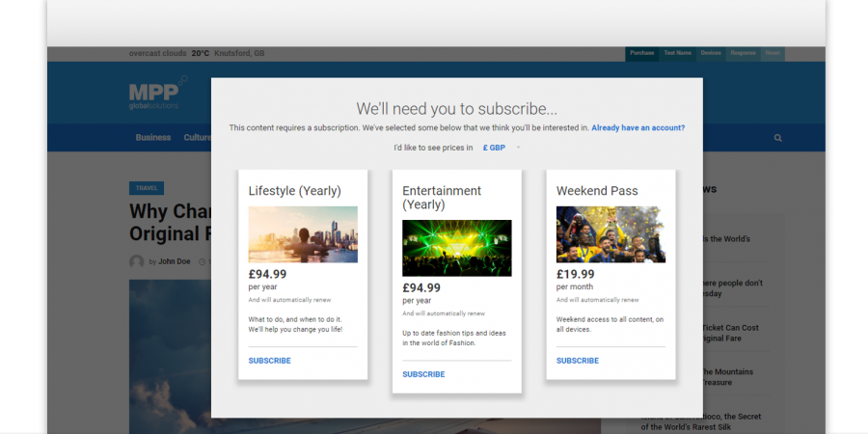
Task: Click the Weekend Pass football image
Action: (610, 234)
